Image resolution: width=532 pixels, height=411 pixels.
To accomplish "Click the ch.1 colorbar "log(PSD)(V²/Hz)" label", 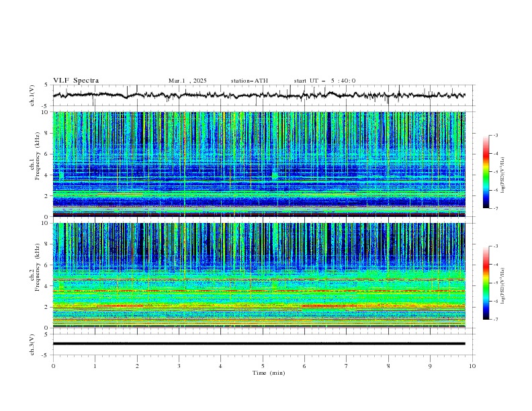I will click(x=503, y=175).
